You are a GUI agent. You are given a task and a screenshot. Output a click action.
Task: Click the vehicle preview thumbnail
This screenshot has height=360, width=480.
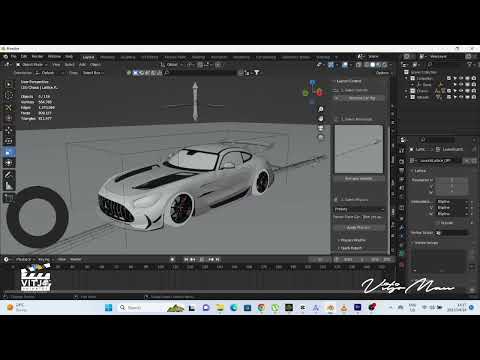[x=359, y=149]
